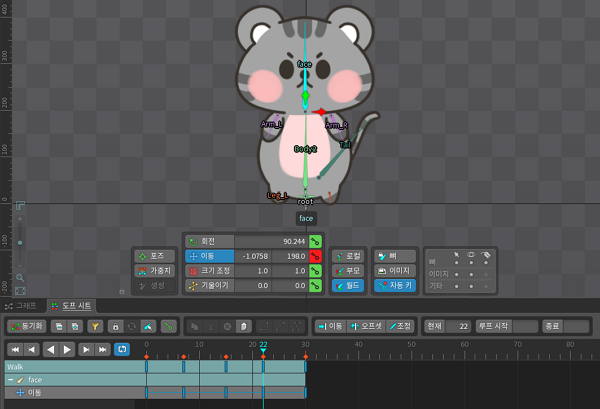The width and height of the screenshot is (600, 409).
Task: Toggle the 월드 (world) axis mode
Action: [x=348, y=285]
